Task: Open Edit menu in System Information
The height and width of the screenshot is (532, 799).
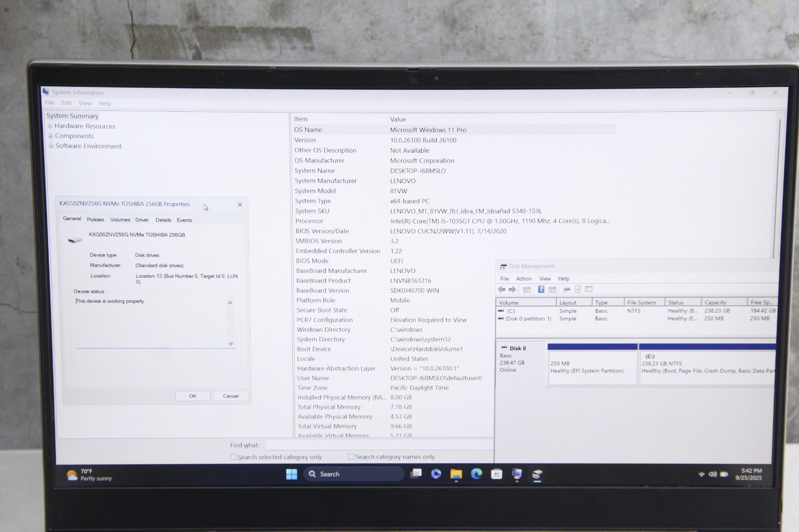Action: (66, 103)
